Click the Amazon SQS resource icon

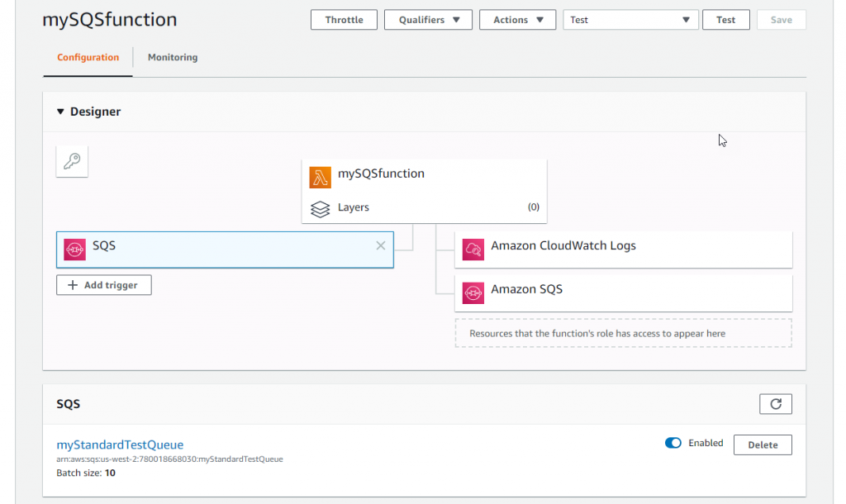click(x=473, y=293)
